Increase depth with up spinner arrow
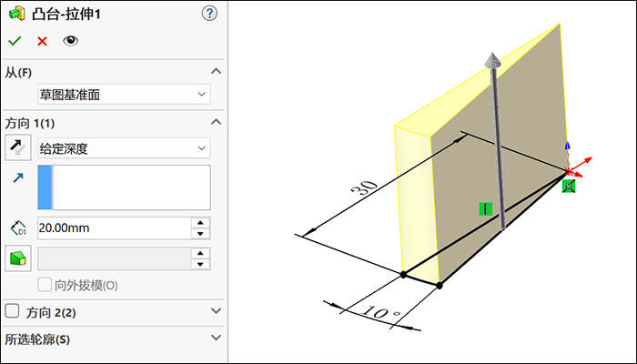 [200, 223]
